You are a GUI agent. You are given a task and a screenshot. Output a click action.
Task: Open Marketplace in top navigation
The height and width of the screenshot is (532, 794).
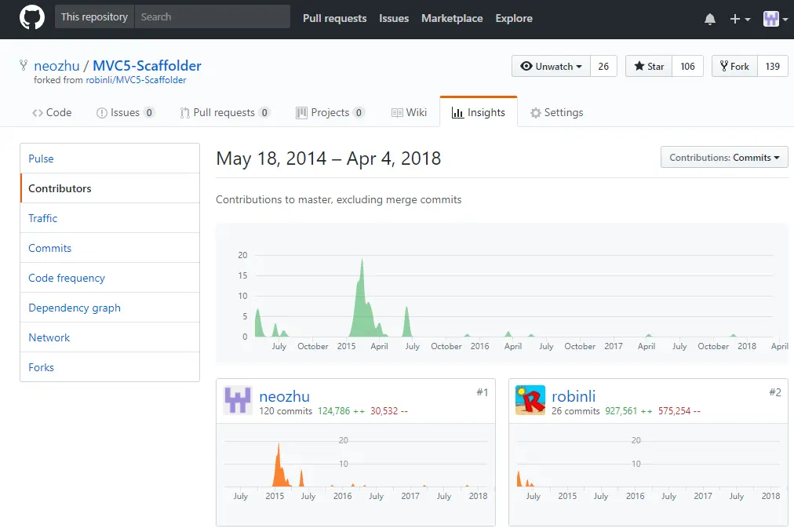coord(452,18)
